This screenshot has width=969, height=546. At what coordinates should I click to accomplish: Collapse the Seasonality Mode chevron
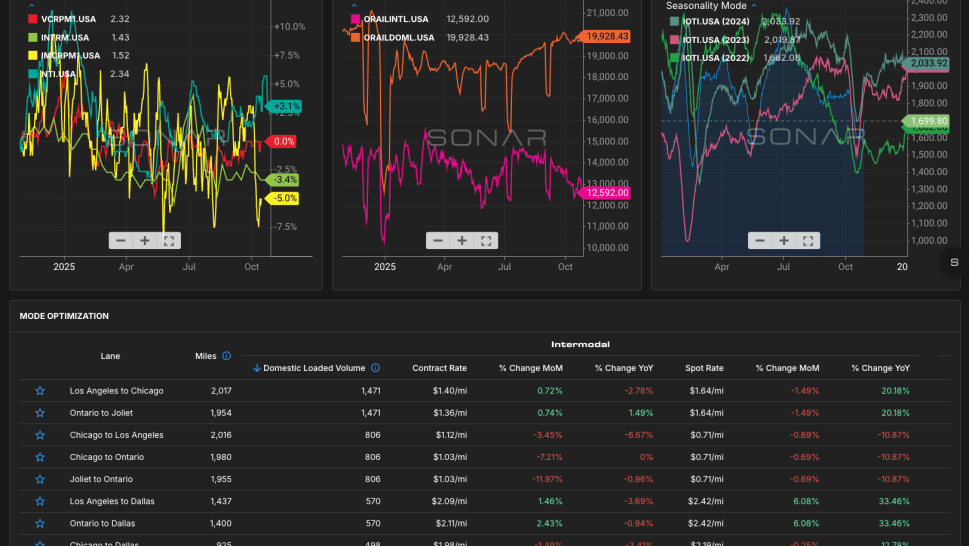[x=754, y=6]
